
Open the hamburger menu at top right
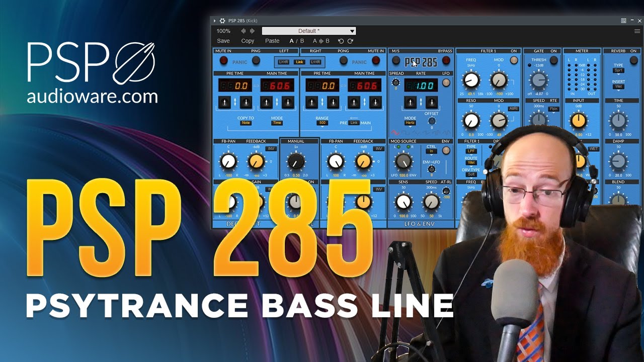637,31
